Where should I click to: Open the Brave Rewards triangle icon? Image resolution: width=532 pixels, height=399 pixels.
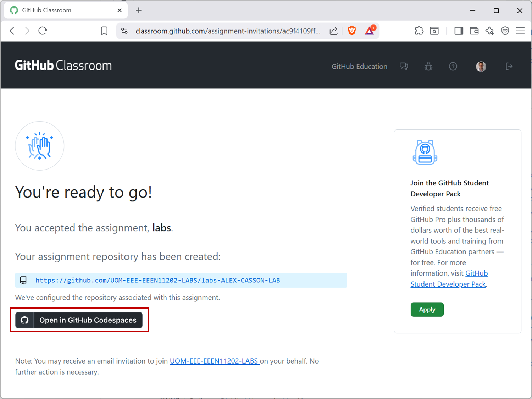coord(370,31)
